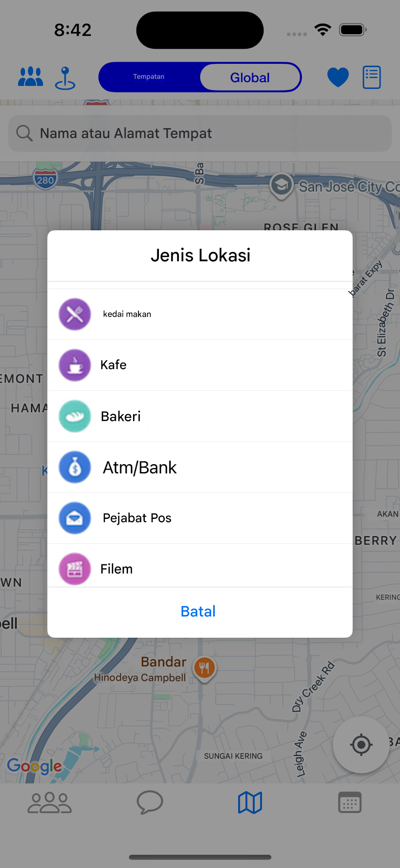Tap the Batal cancel button
This screenshot has width=400, height=868.
(199, 611)
